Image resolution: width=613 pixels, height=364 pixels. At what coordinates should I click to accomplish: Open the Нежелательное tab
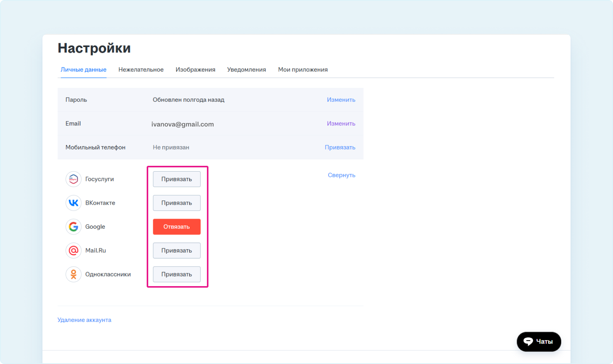coord(141,69)
